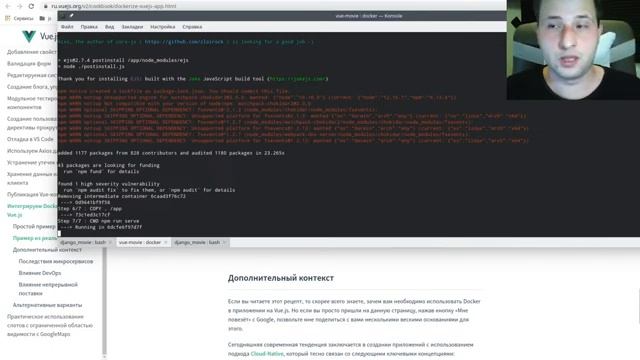
Task: Open the Настройка menu in Konsole
Action: 162,27
